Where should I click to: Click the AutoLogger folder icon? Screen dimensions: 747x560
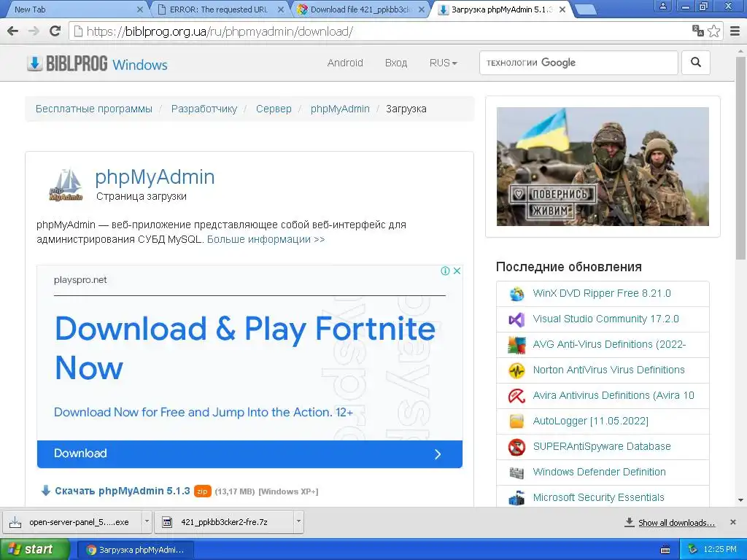pos(516,421)
